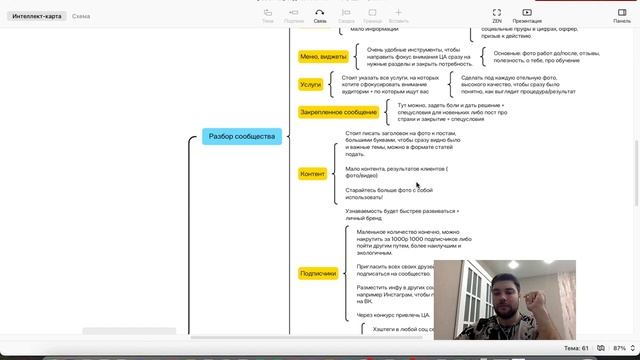Select the yellow Меню, виджеты topic
This screenshot has height=360, width=640.
323,56
